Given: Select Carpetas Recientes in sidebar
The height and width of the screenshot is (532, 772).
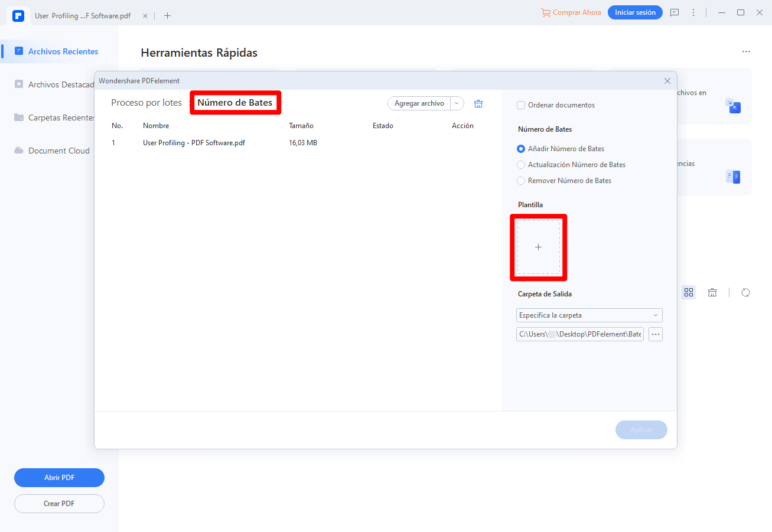Looking at the screenshot, I should point(54,118).
